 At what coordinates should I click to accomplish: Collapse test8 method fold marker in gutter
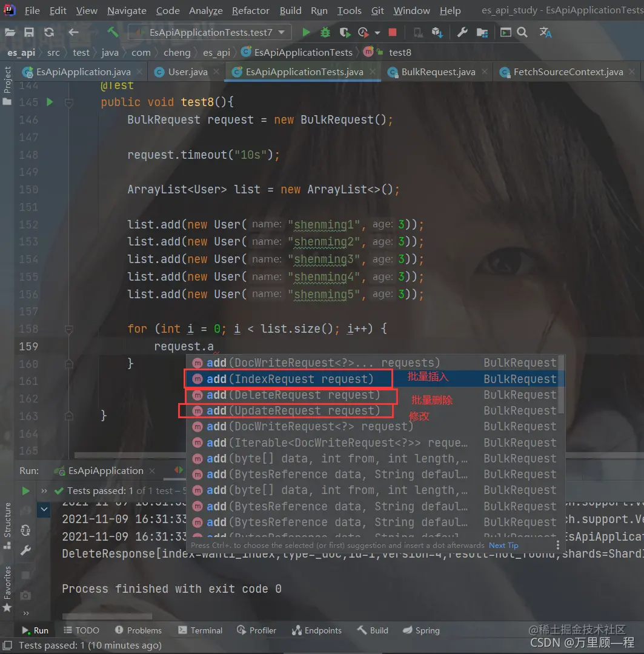[69, 102]
